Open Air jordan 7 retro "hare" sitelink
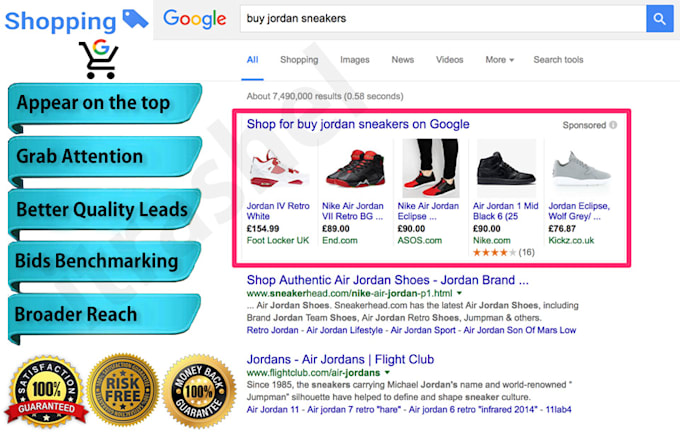The height and width of the screenshot is (432, 680). pos(353,409)
